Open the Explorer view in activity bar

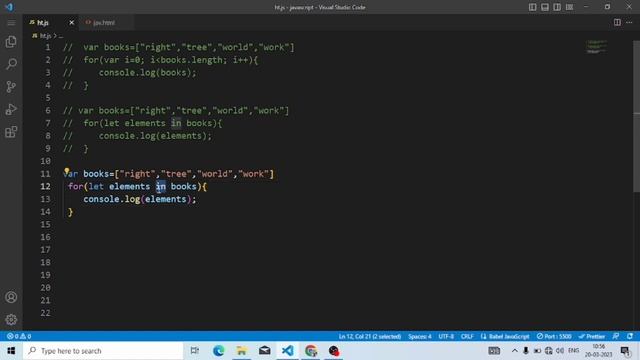point(11,41)
